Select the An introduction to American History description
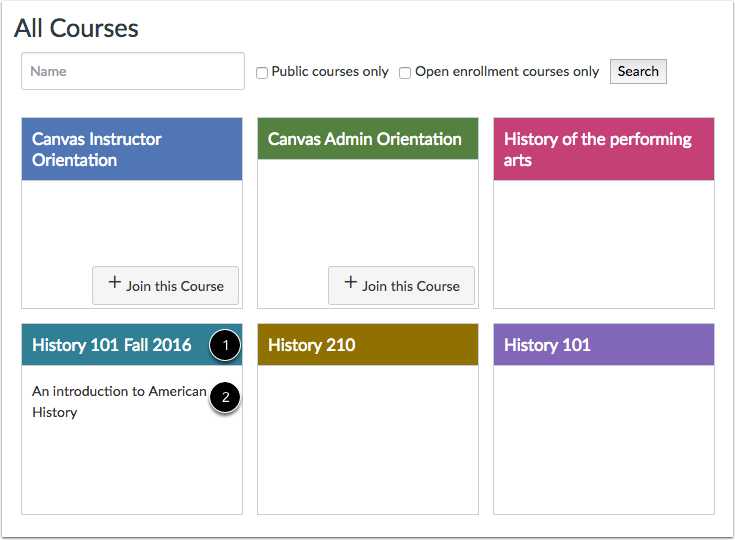The width and height of the screenshot is (735, 540). tap(118, 401)
